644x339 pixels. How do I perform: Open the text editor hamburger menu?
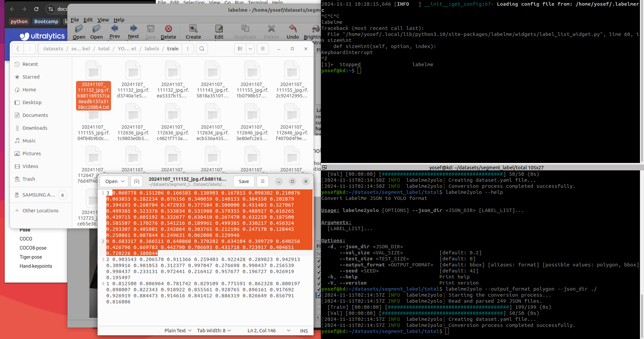tap(263, 181)
